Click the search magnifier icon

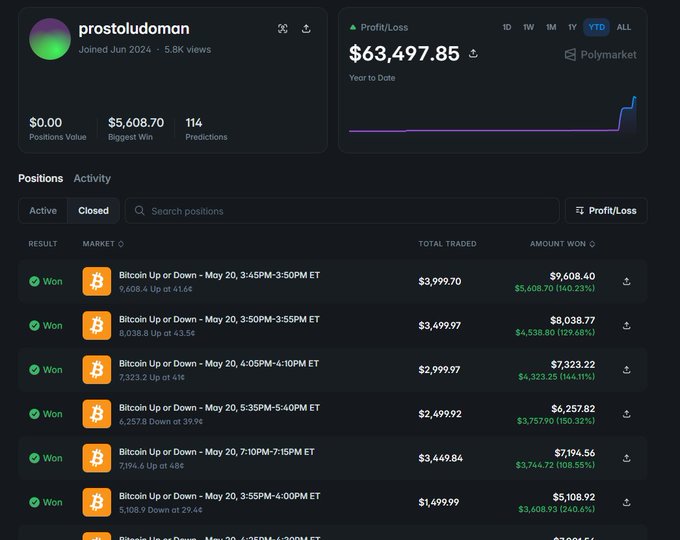click(x=140, y=211)
